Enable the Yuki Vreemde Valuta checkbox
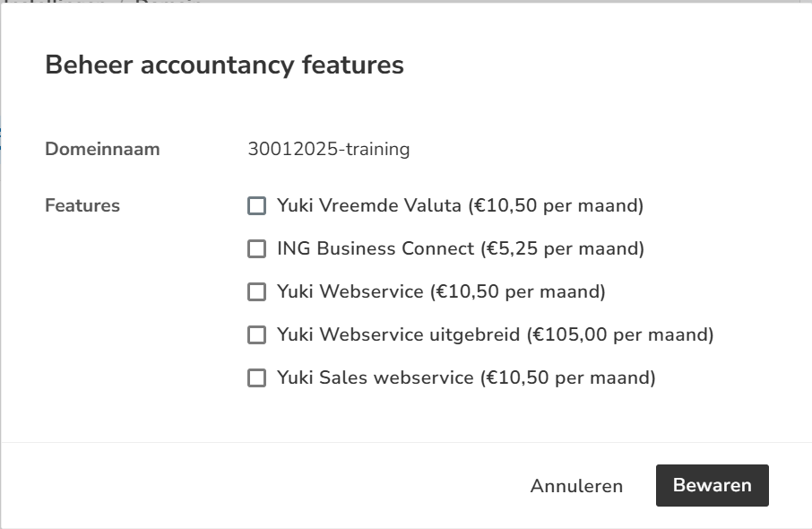 click(257, 206)
